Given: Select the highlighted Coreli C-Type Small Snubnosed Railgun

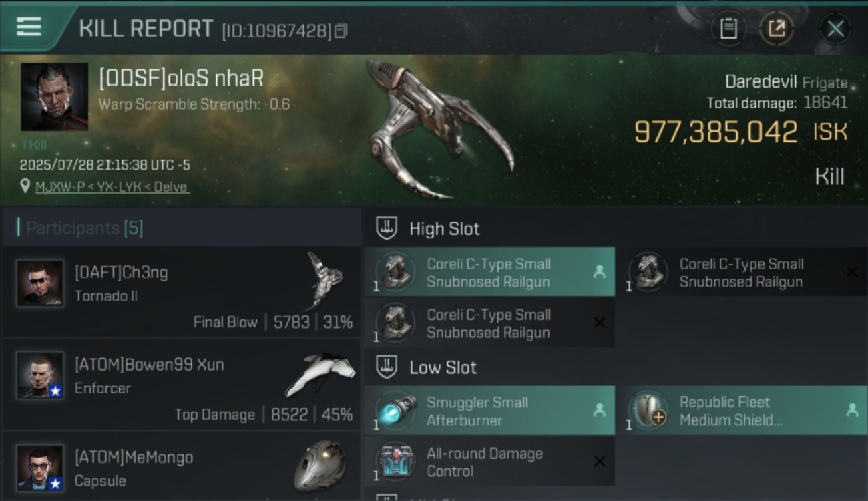Looking at the screenshot, I should (489, 272).
